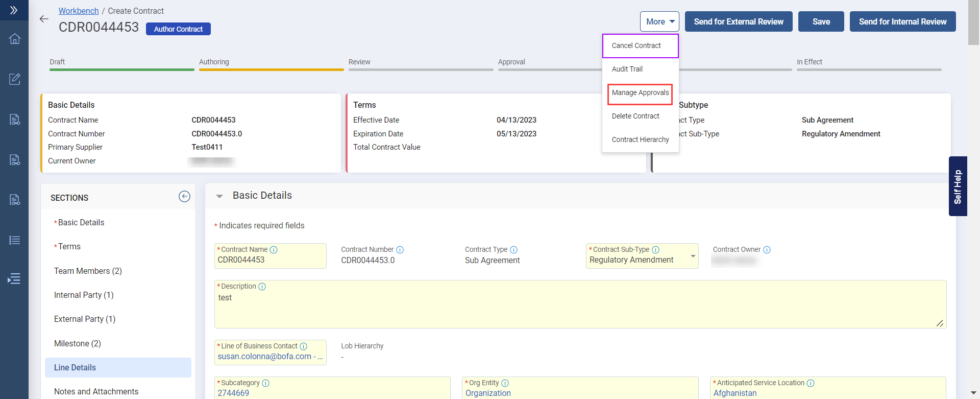The image size is (980, 399).
Task: Click the Save button
Action: [821, 21]
